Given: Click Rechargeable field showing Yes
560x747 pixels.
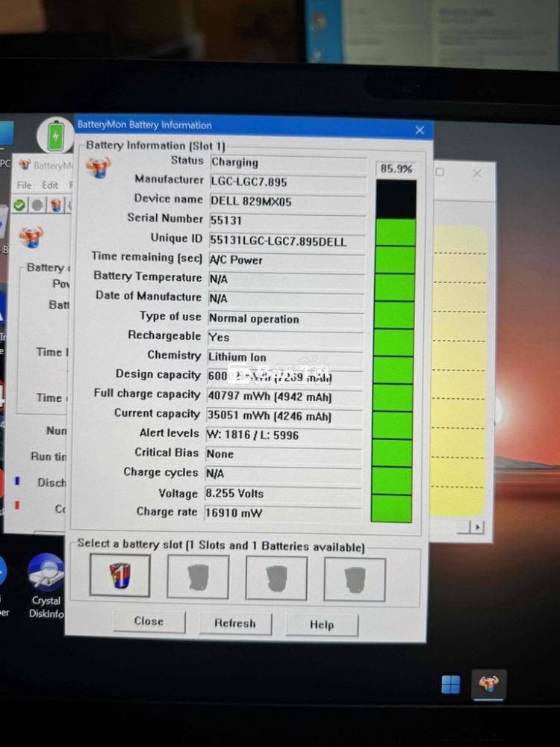Looking at the screenshot, I should (x=286, y=338).
